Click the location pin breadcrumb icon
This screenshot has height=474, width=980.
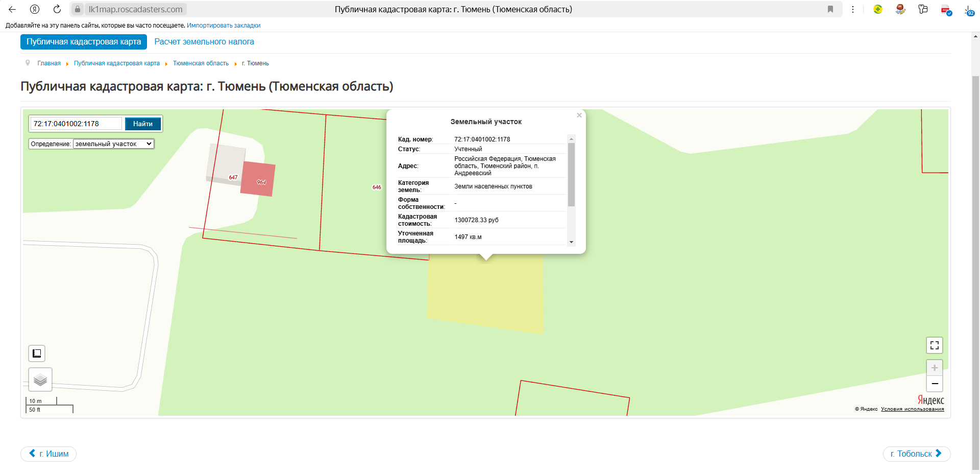[28, 63]
